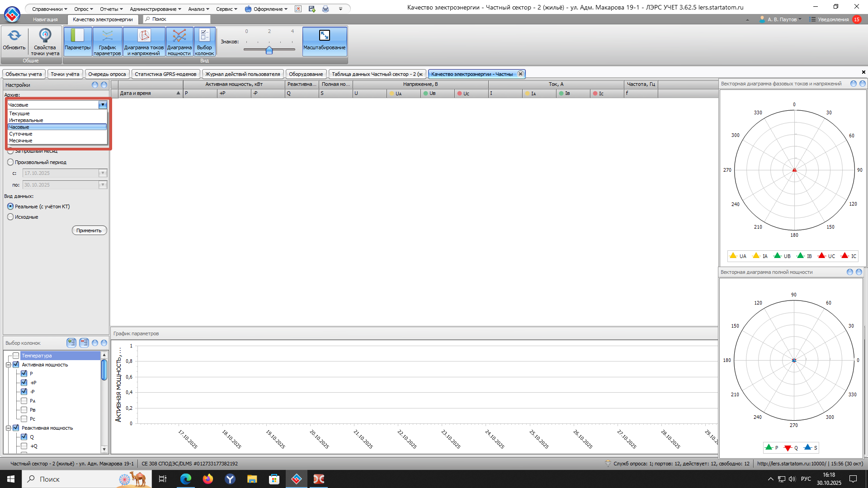Click the Обновить refresh icon

(14, 36)
